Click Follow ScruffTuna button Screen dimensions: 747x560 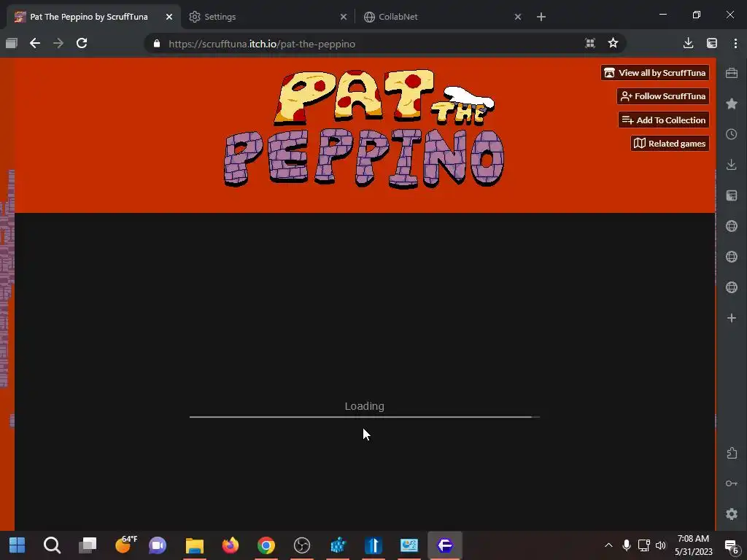[x=663, y=96]
